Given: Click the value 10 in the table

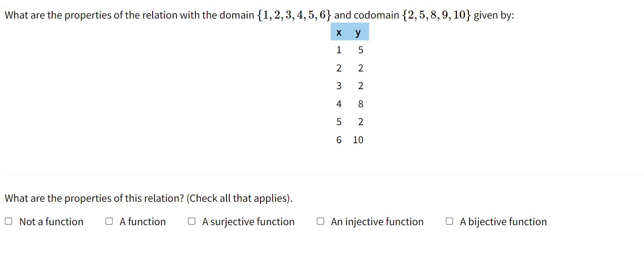Looking at the screenshot, I should click(x=358, y=140).
